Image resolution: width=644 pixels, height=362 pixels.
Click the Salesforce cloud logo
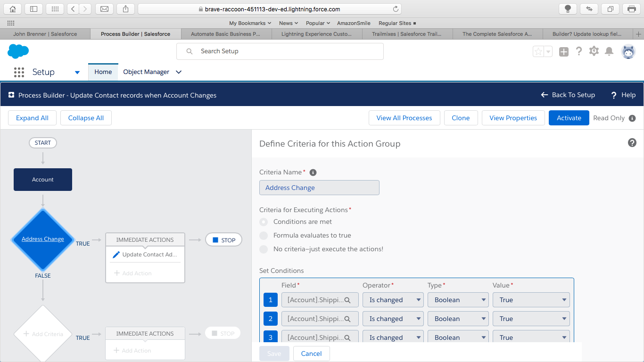point(18,51)
